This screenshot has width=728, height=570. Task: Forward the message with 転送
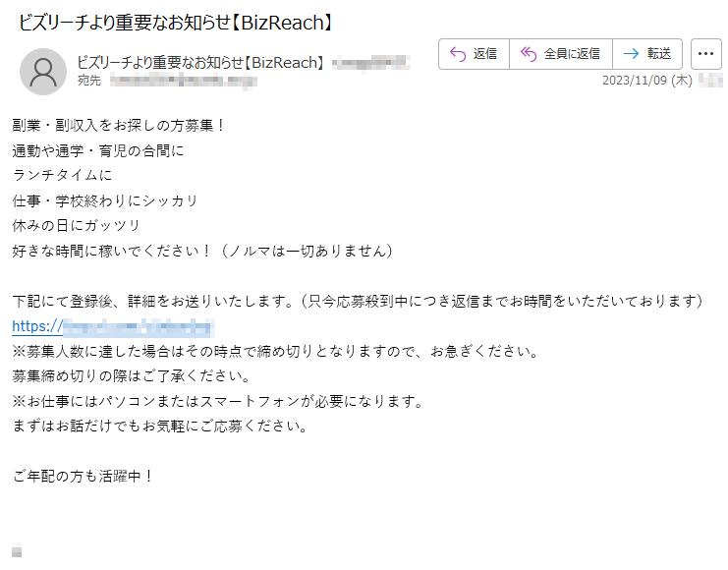[659, 54]
